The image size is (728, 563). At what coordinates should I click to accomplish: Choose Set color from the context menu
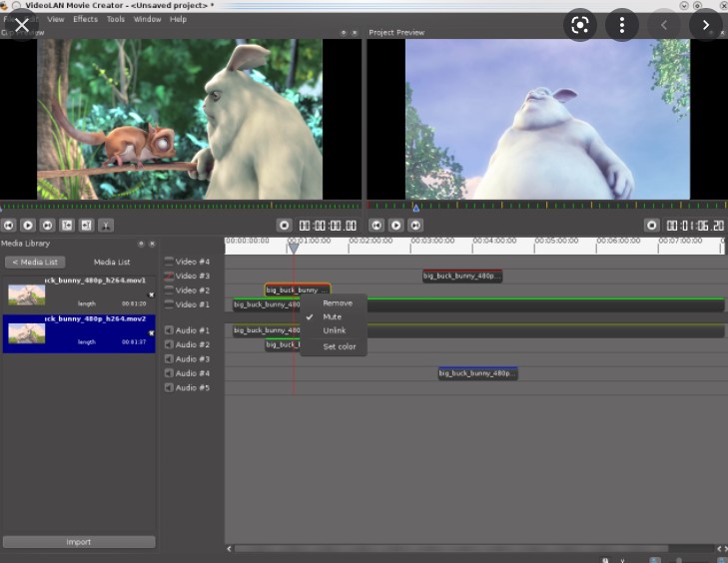point(334,346)
